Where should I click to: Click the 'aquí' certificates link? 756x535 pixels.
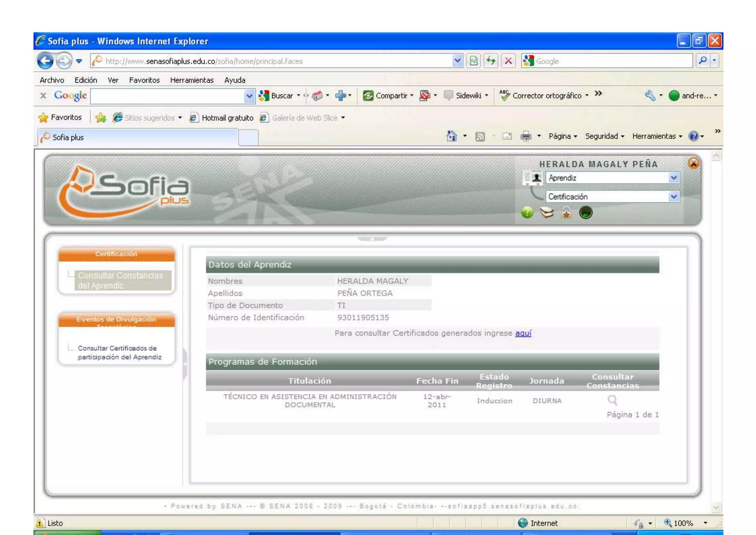click(523, 333)
